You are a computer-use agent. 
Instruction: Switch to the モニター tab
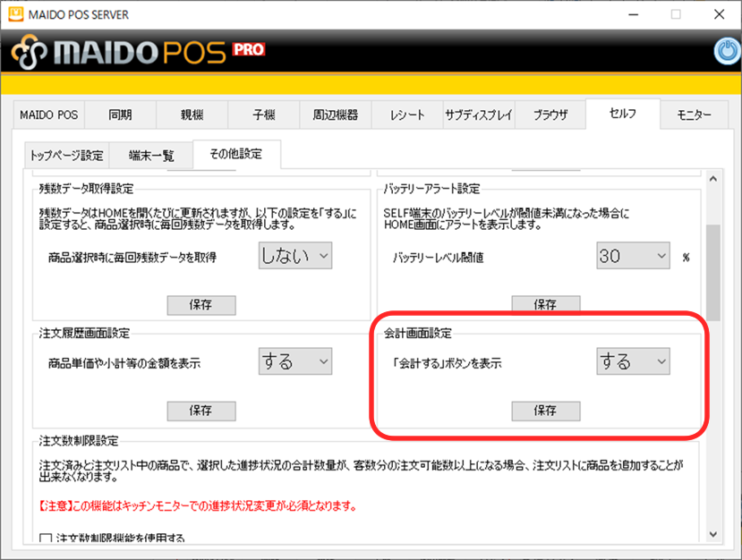pyautogui.click(x=694, y=115)
